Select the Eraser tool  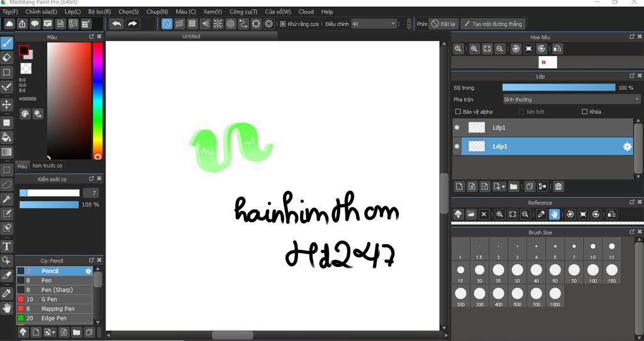tap(6, 57)
